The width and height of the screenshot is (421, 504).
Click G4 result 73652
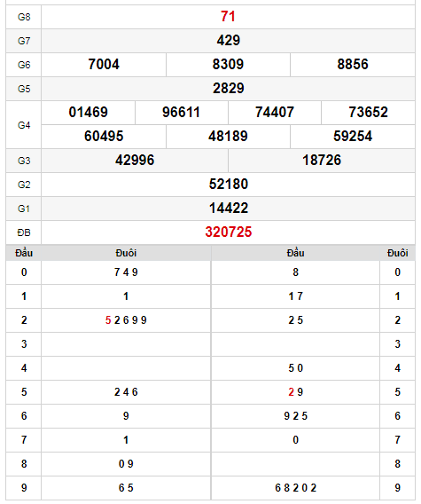pos(369,112)
